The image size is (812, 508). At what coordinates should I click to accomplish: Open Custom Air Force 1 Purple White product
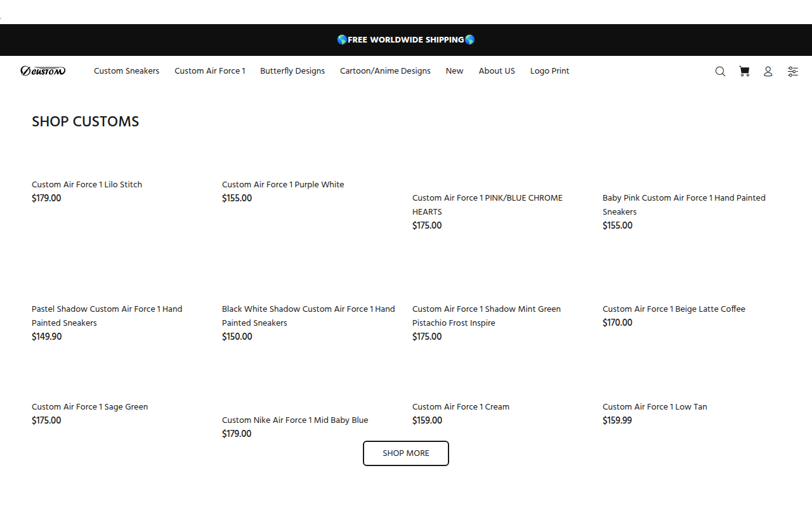pos(283,185)
